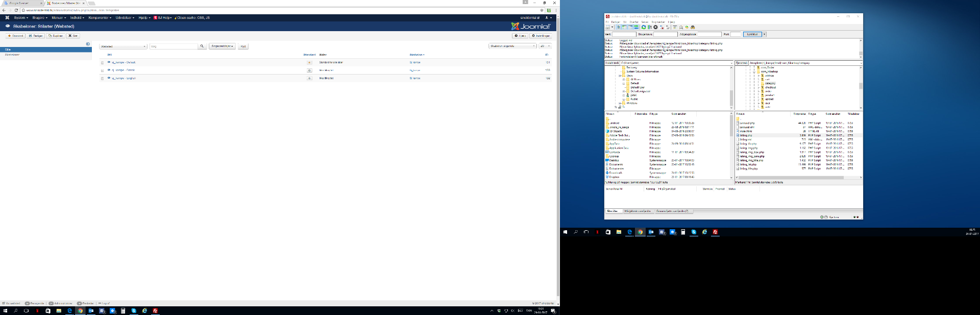Preview sj_kampe - Dansk eye icon
Image resolution: width=980 pixels, height=315 pixels.
[x=109, y=70]
